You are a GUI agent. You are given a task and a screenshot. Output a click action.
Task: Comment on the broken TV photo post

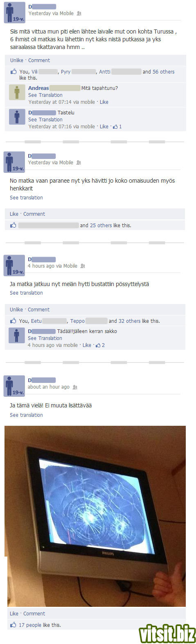34,613
